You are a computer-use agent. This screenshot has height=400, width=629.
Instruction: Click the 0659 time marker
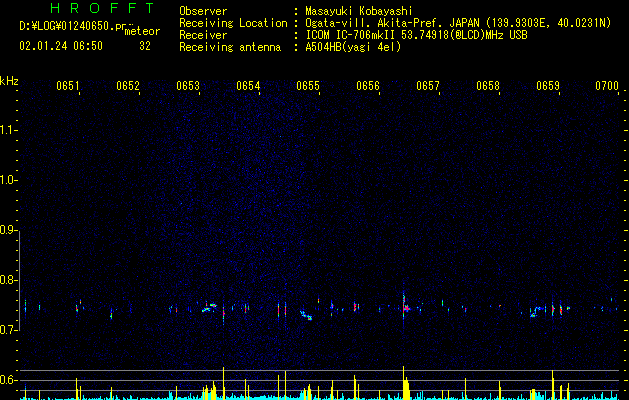click(x=548, y=85)
